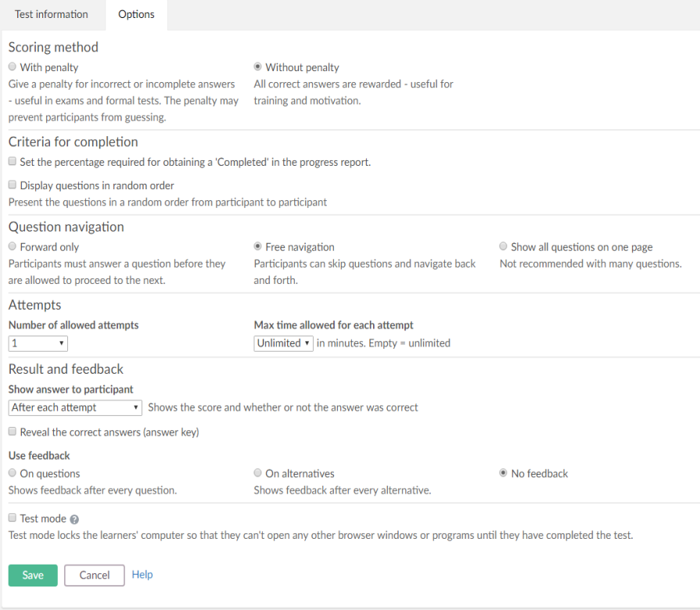Select feedback On alternatives
This screenshot has height=610, width=700.
point(257,472)
